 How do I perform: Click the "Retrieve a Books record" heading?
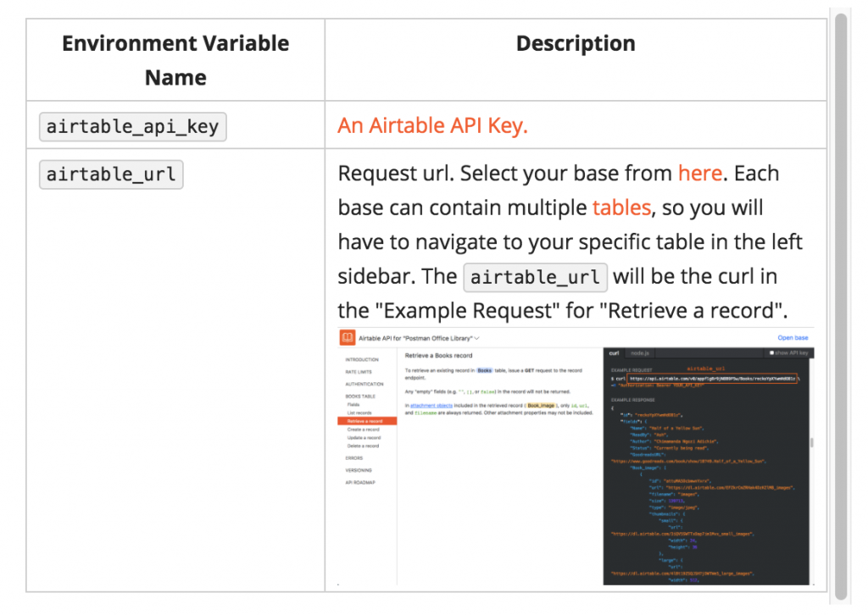point(438,355)
